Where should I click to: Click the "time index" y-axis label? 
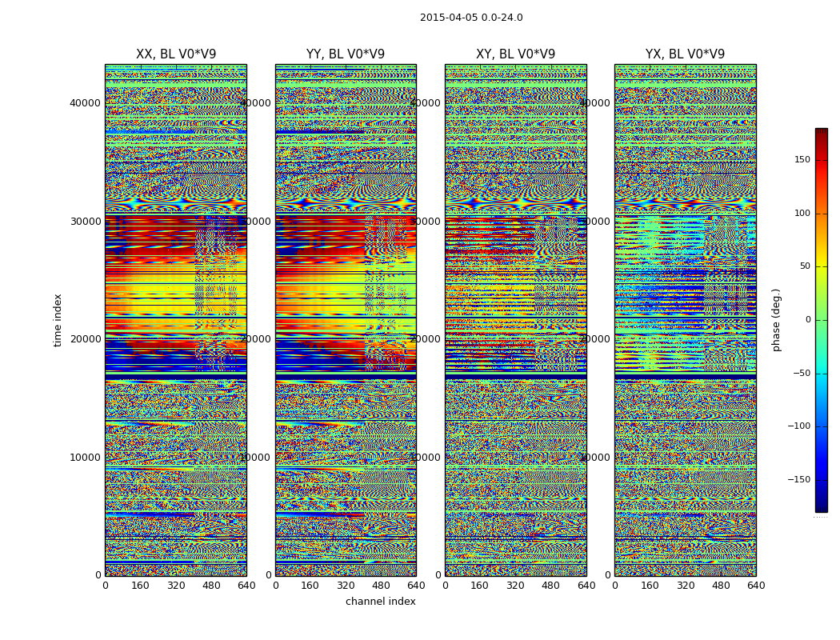pos(58,320)
